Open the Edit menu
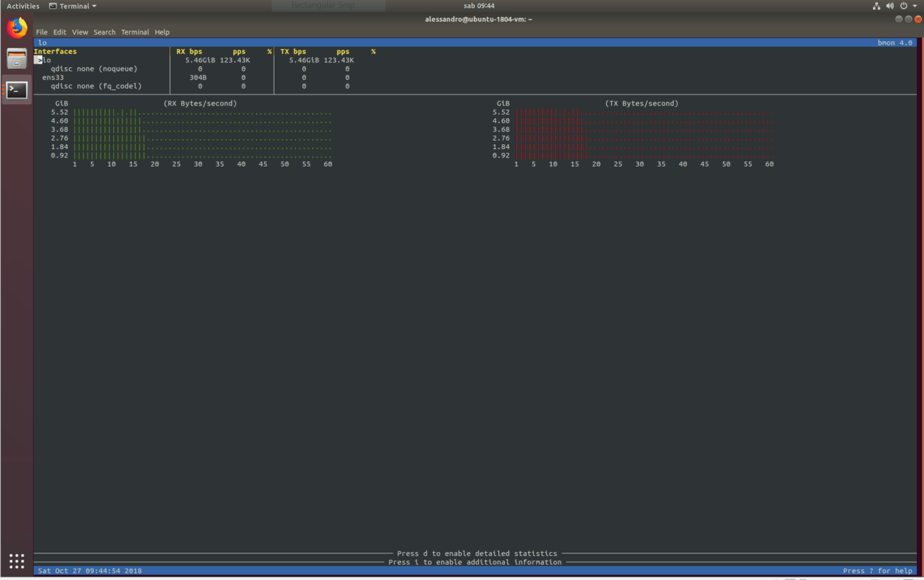Screen dimensions: 924x580 59,31
